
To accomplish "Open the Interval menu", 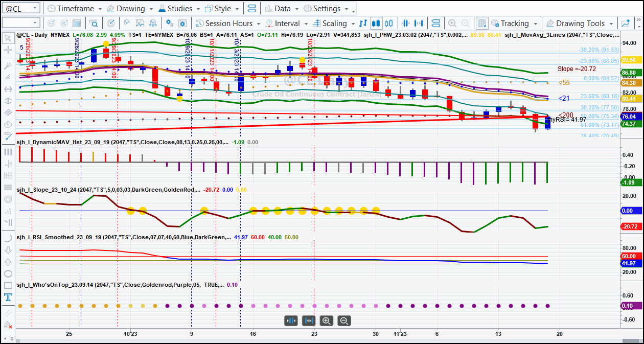I will (286, 24).
